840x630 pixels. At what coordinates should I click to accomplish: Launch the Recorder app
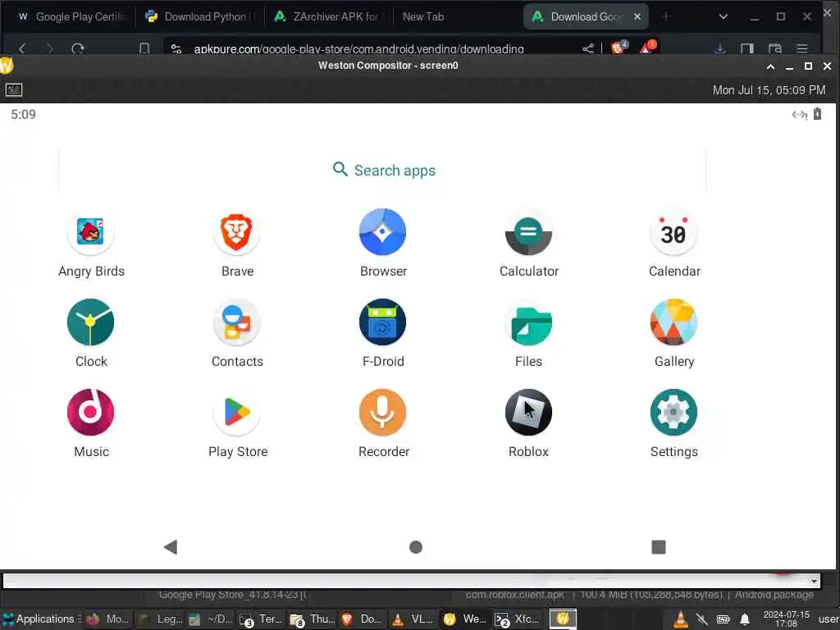click(382, 413)
